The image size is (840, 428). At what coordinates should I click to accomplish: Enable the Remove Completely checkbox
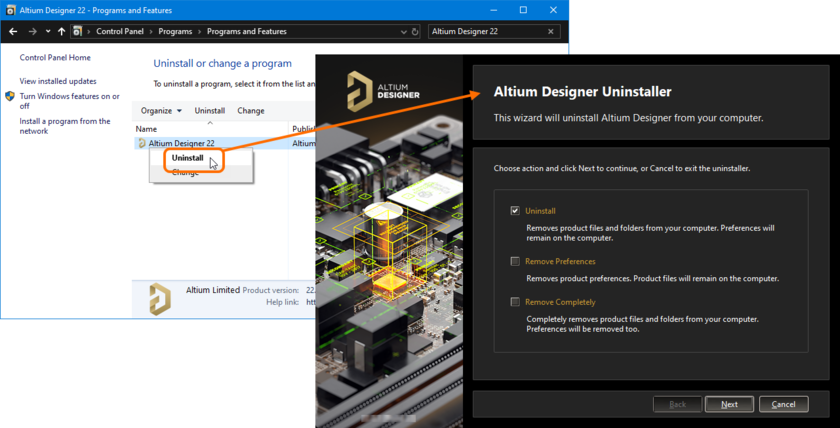pos(515,302)
